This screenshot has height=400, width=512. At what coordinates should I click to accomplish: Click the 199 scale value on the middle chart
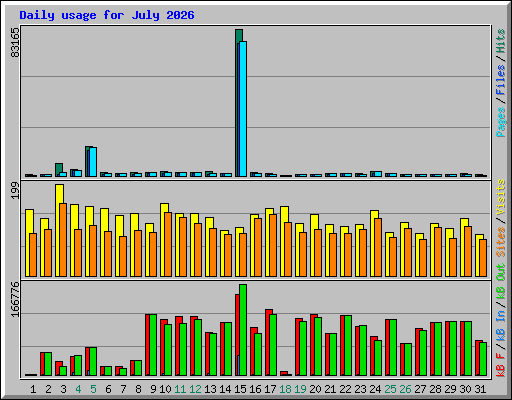[16, 191]
